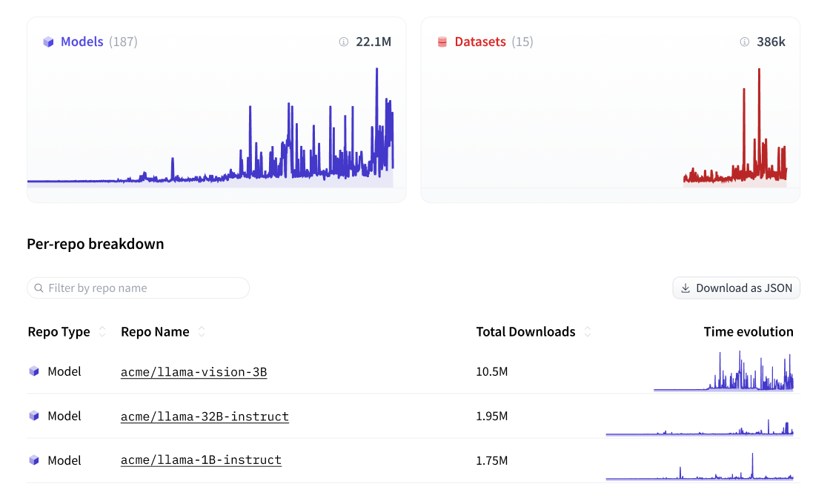Screen dimensions: 830x504
Task: Click the red Datasets icon
Action: click(442, 42)
